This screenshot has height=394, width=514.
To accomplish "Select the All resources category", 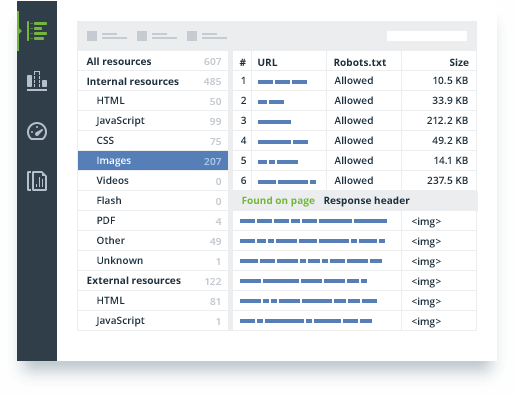I will tap(153, 61).
